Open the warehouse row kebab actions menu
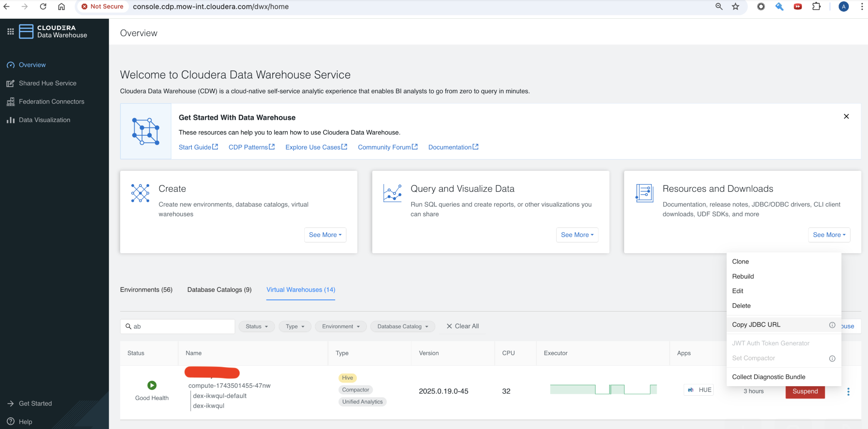 pyautogui.click(x=848, y=392)
